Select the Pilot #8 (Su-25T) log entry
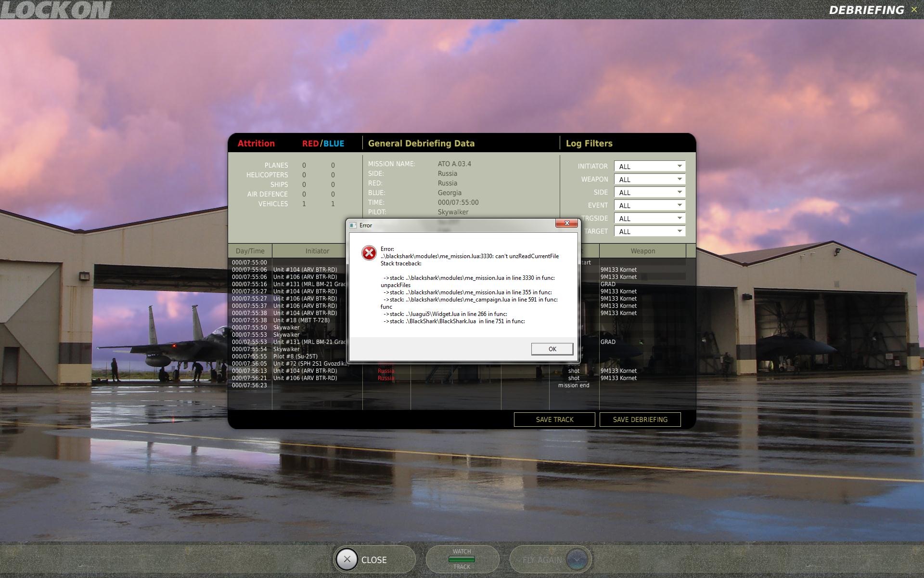 pos(295,356)
